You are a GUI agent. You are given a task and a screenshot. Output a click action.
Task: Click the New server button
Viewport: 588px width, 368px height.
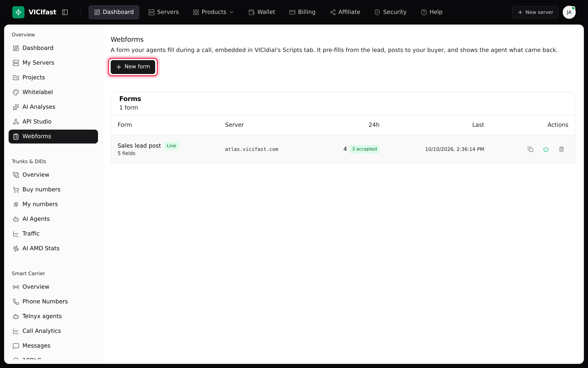(535, 12)
